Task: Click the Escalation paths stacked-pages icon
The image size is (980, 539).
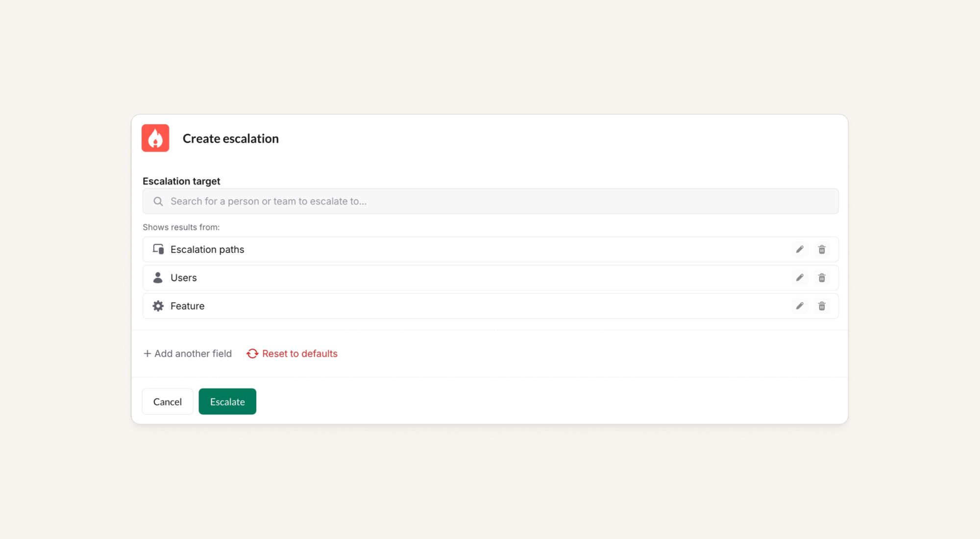Action: pos(158,249)
